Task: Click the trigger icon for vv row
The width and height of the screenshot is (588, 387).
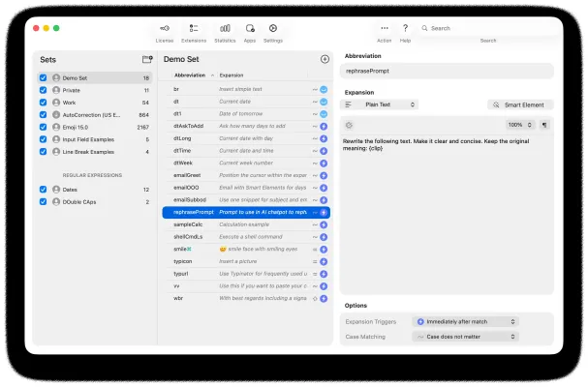Action: click(x=324, y=286)
